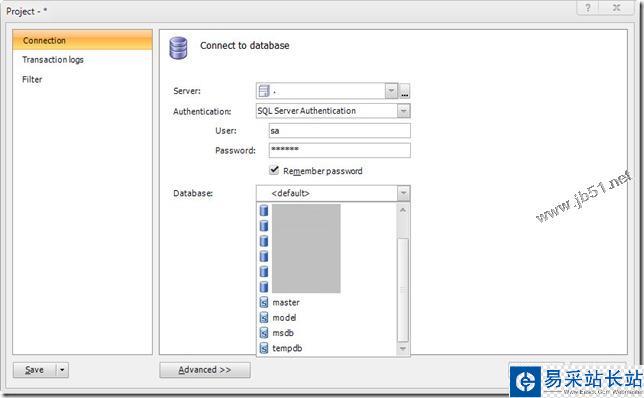The width and height of the screenshot is (644, 398).
Task: Open the Save button dropdown arrow
Action: 62,370
